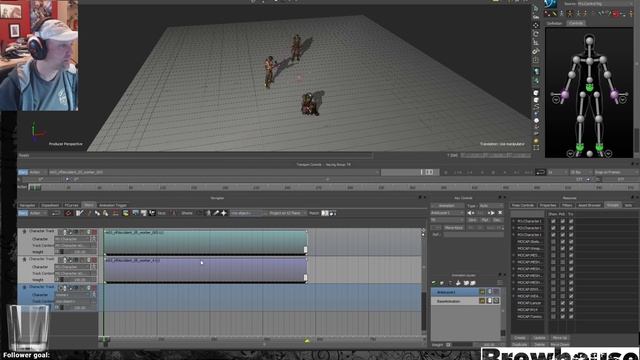Click the red icon on first Character Track
640x360 pixels.
pos(94,232)
